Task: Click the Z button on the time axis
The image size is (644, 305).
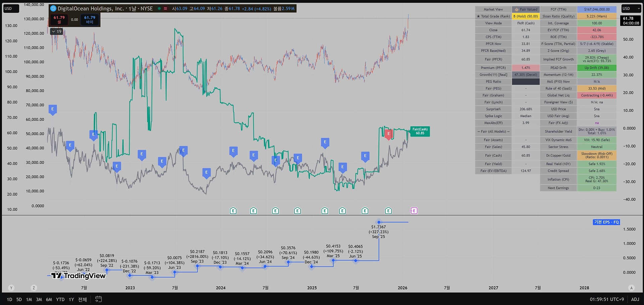Action: pos(34,288)
